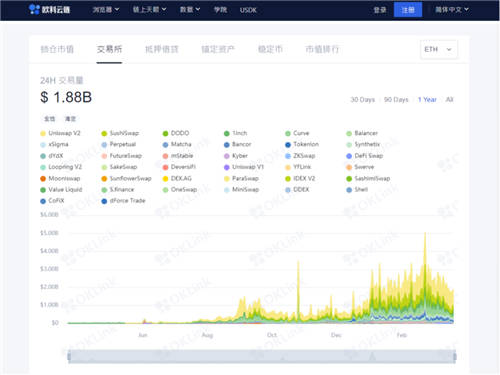Toggle the SushiSwap legend series
The image size is (500, 375).
120,133
